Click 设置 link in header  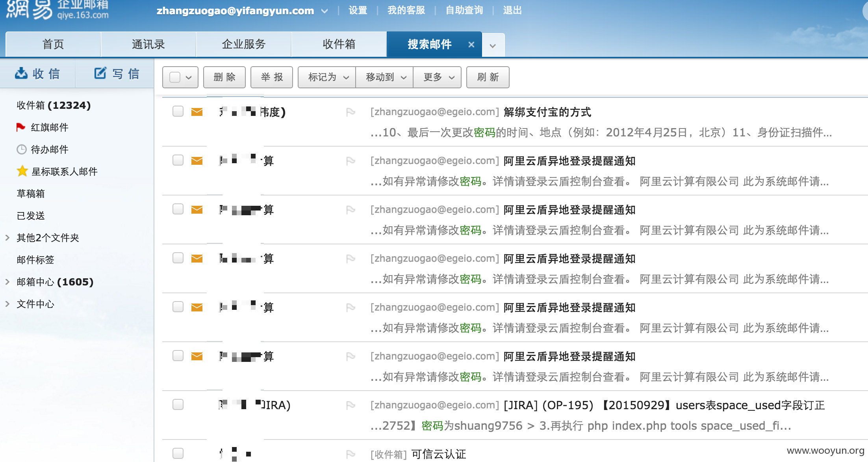coord(358,10)
